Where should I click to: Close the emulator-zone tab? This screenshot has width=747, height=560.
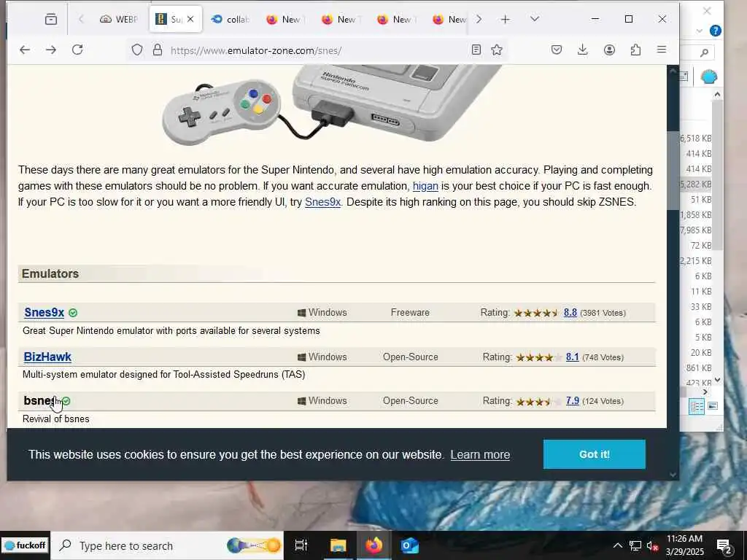tap(190, 19)
